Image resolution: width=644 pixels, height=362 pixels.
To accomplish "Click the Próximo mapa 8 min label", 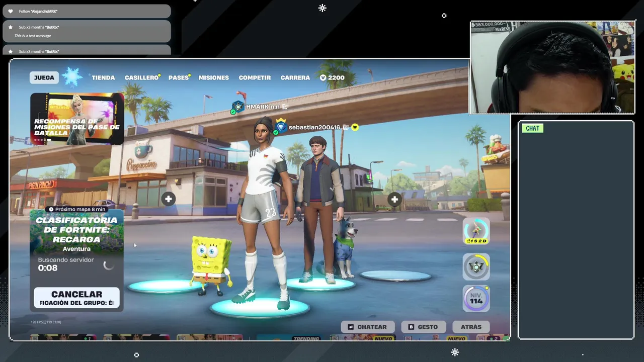I will point(77,209).
